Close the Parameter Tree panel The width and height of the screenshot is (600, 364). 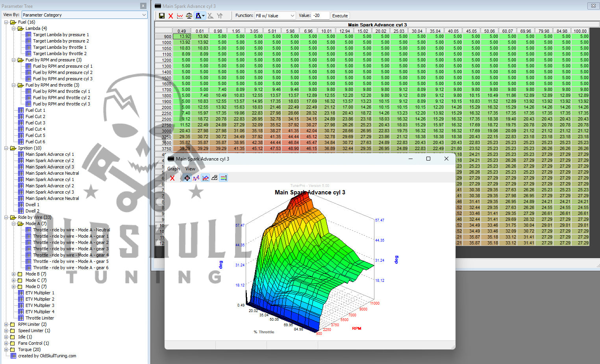143,6
